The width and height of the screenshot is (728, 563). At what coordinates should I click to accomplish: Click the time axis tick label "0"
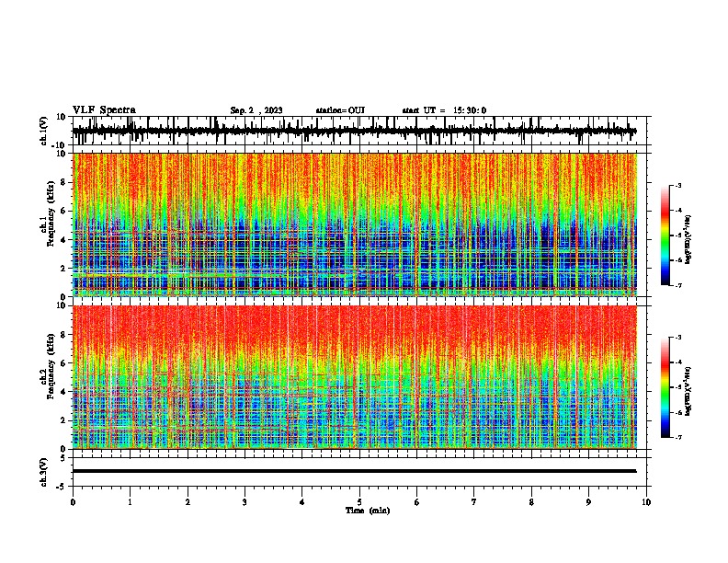point(73,502)
